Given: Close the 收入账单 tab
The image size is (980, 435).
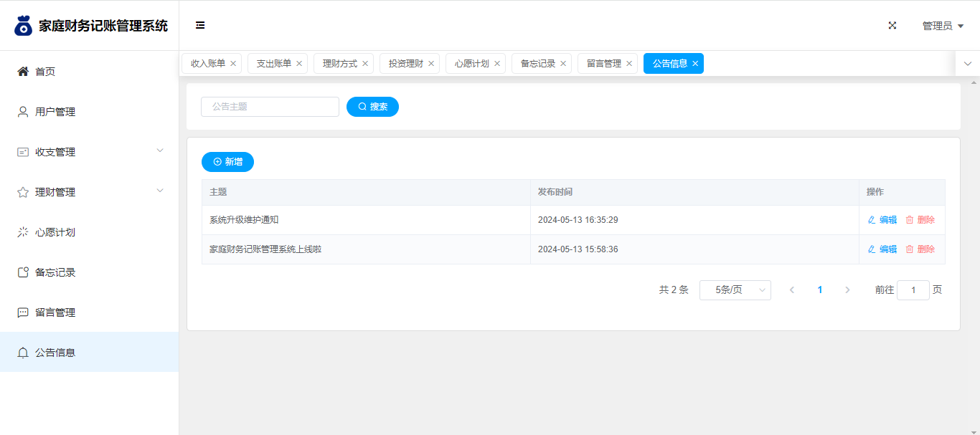Looking at the screenshot, I should tap(233, 64).
